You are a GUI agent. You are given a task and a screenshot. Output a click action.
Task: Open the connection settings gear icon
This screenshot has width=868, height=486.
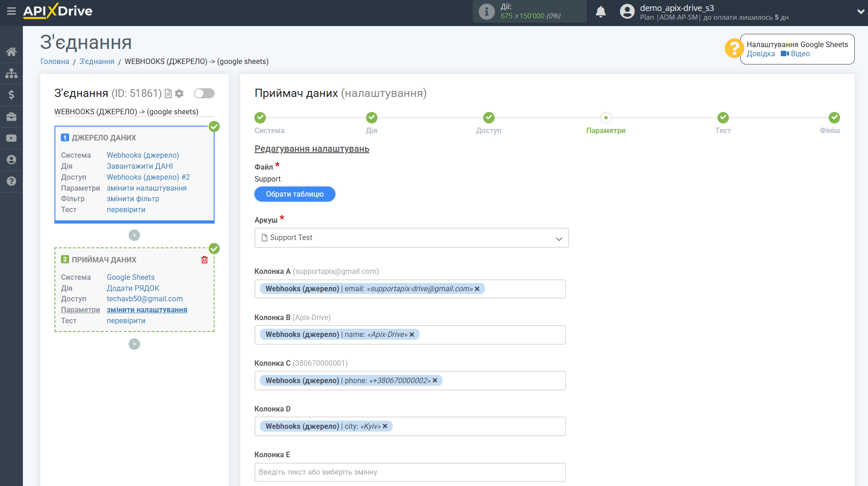point(179,93)
